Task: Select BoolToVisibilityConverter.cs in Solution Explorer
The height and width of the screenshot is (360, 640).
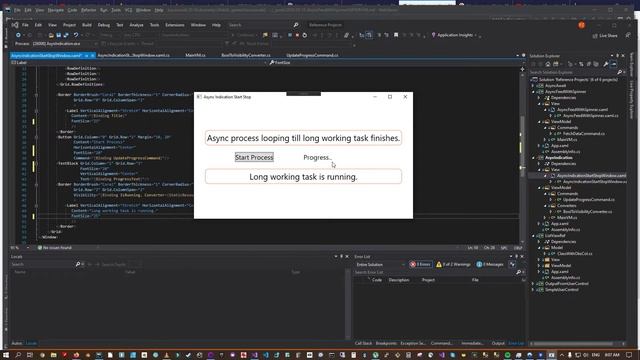Action: pos(587,211)
